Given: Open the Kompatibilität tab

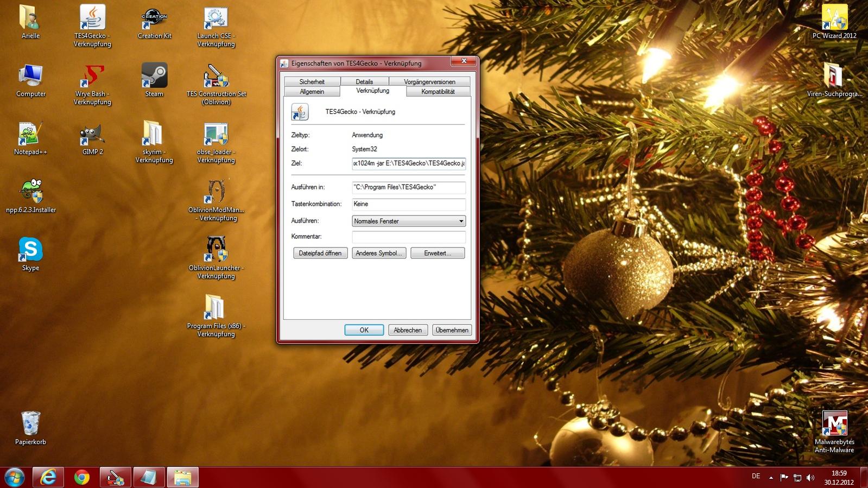Looking at the screenshot, I should (438, 91).
